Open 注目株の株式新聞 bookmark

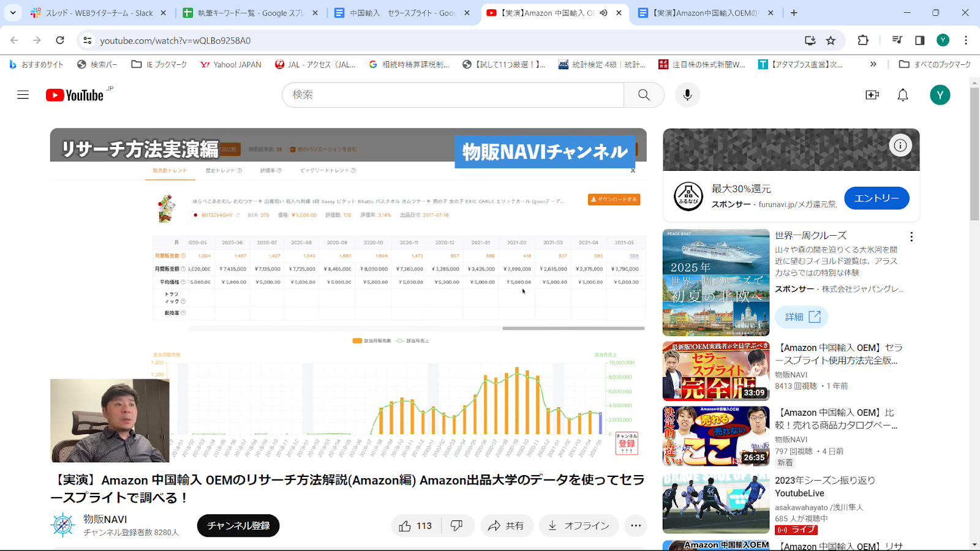pyautogui.click(x=702, y=64)
